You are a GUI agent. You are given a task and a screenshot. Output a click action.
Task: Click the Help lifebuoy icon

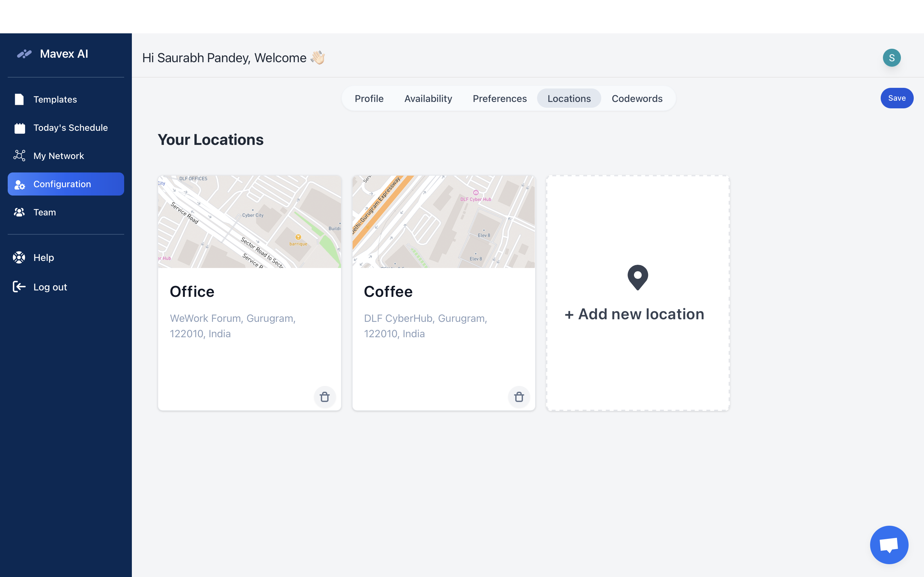click(19, 258)
